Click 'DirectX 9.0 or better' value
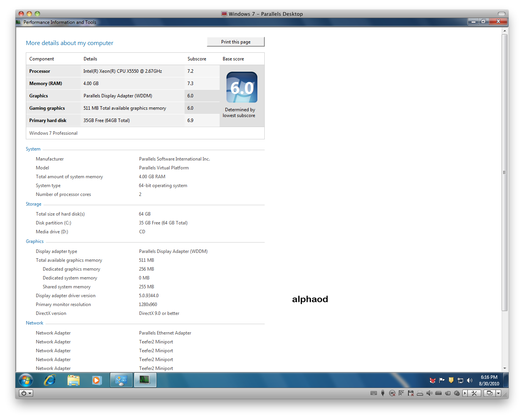 pos(159,313)
